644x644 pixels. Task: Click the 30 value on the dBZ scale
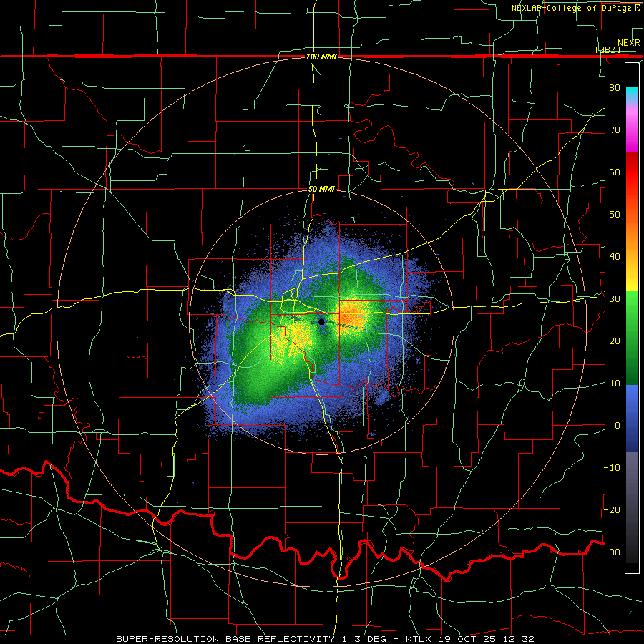coord(615,299)
